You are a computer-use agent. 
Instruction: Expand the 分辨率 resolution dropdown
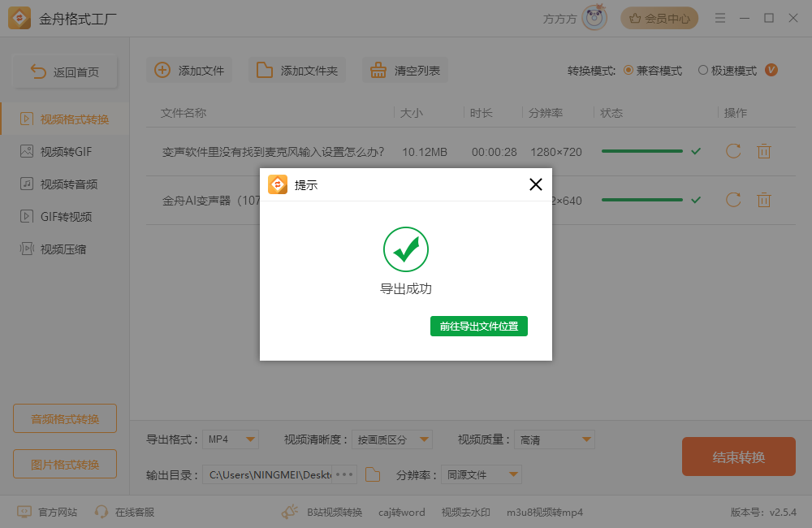point(482,474)
